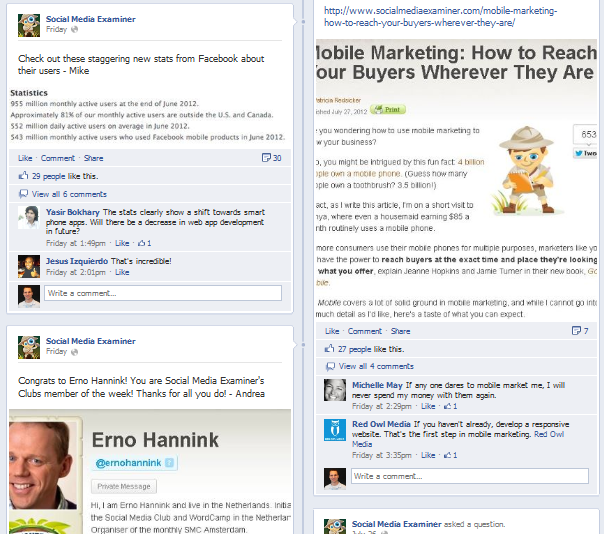The width and height of the screenshot is (604, 534).
Task: Open the socialmediaexaminer.com mobile-marketing URL
Action: click(x=440, y=17)
